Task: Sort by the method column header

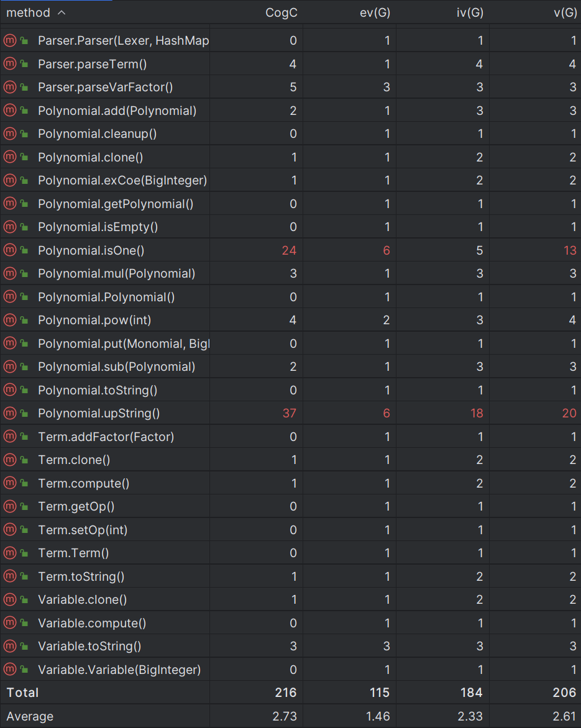Action: pos(28,13)
